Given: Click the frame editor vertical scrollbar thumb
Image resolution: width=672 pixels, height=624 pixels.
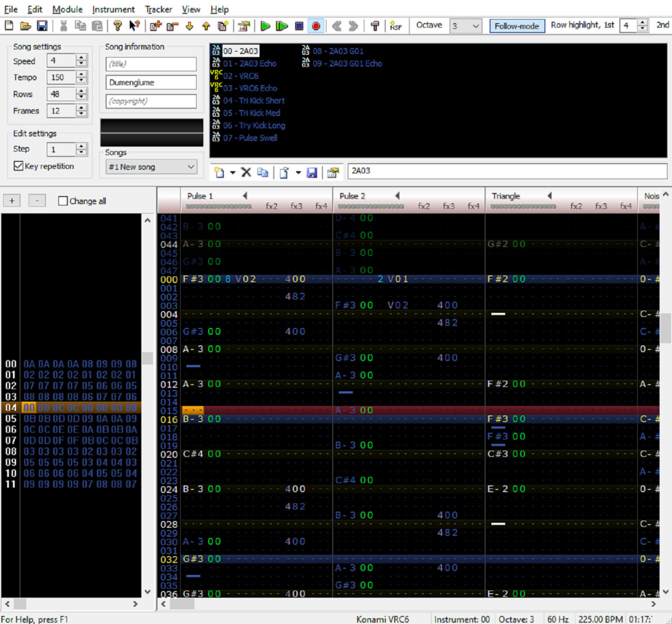Looking at the screenshot, I should point(147,358).
